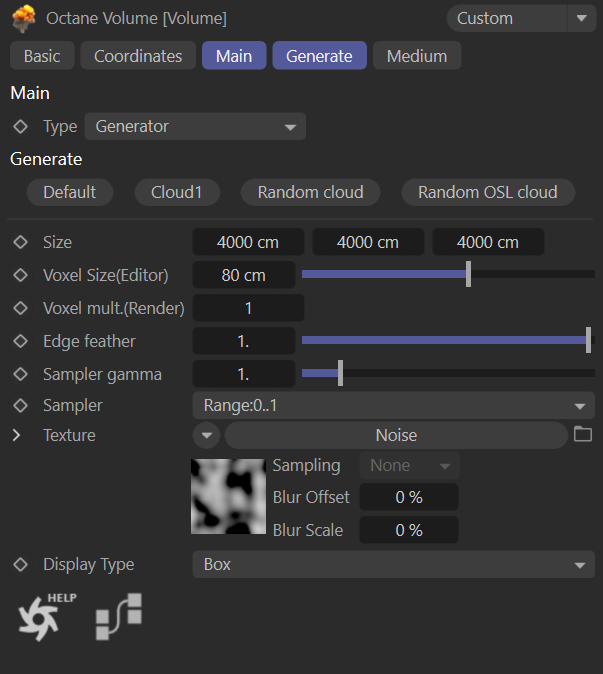Click the folder icon beside Noise texture
Screen dimensions: 603x674
coord(583,435)
